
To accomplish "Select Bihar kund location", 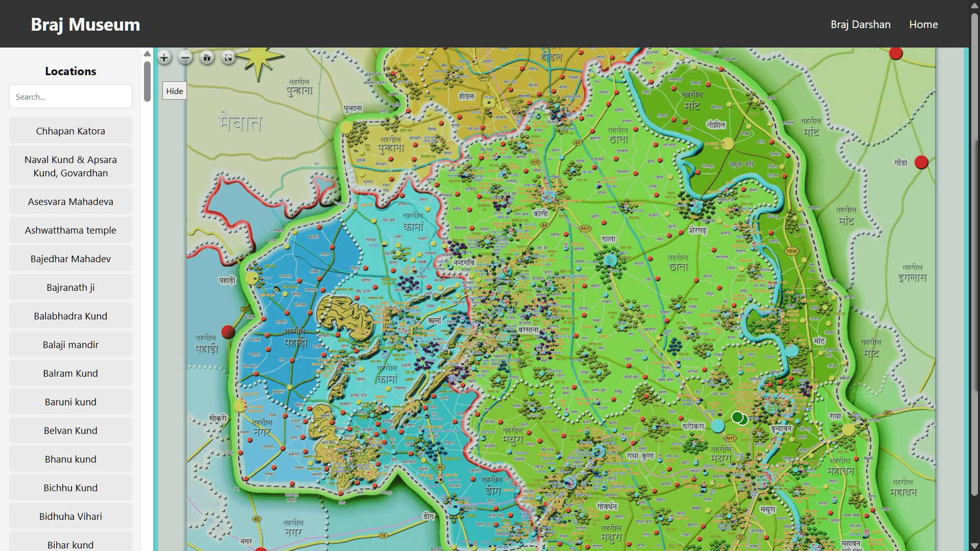I will [x=70, y=542].
